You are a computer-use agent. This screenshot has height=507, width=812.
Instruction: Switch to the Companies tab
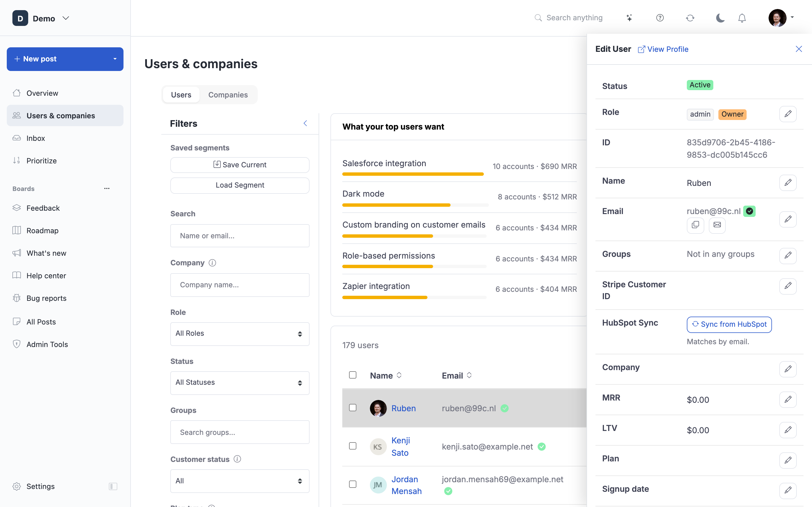click(228, 95)
